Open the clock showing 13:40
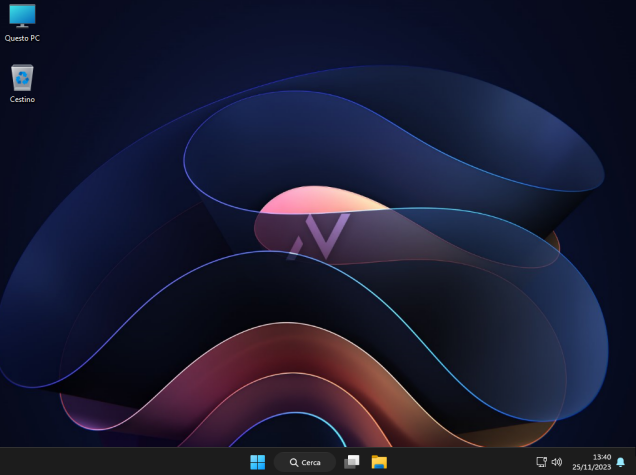 click(602, 457)
